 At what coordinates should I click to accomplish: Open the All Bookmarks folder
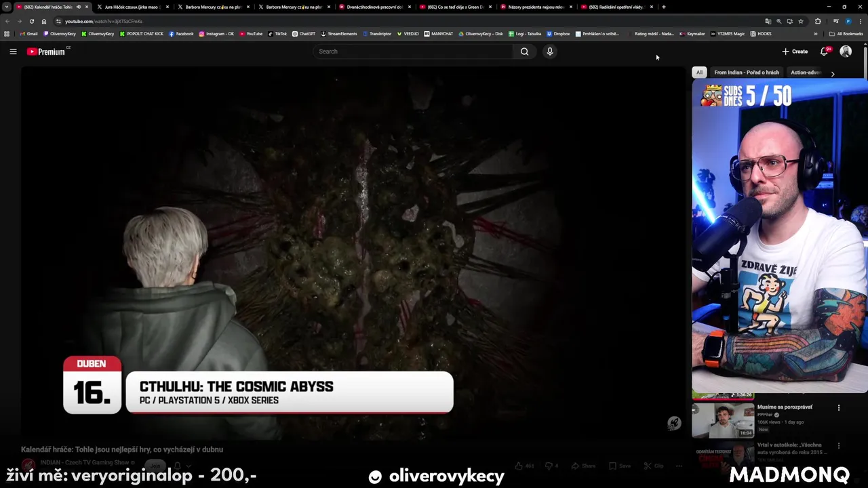tap(846, 34)
